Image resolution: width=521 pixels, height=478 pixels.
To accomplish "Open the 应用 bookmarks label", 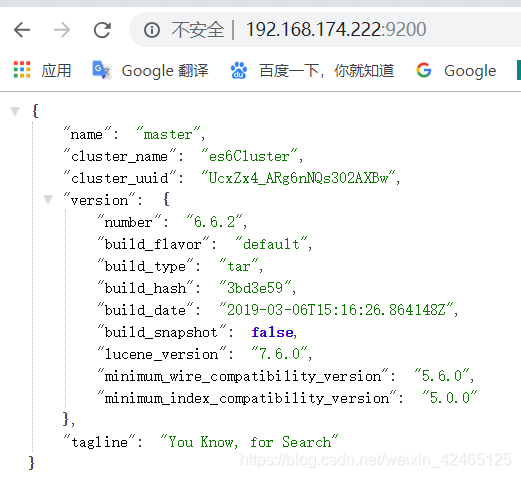I will click(x=56, y=71).
